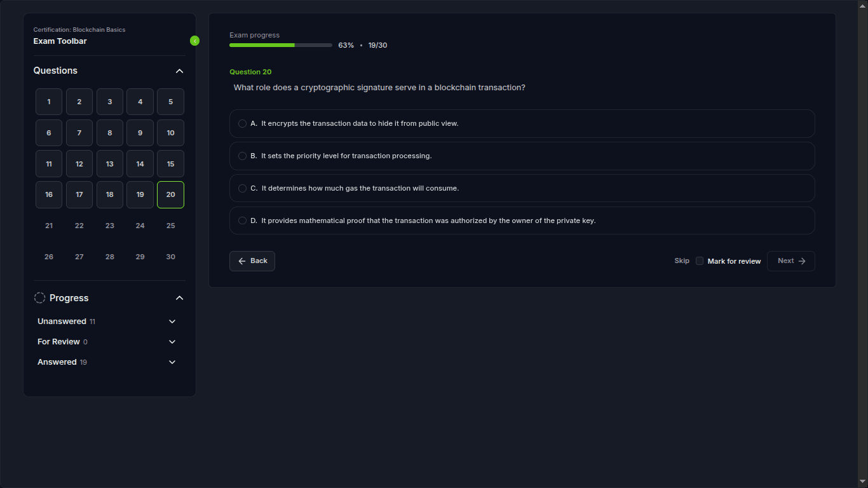Expand the Answered list

click(172, 362)
